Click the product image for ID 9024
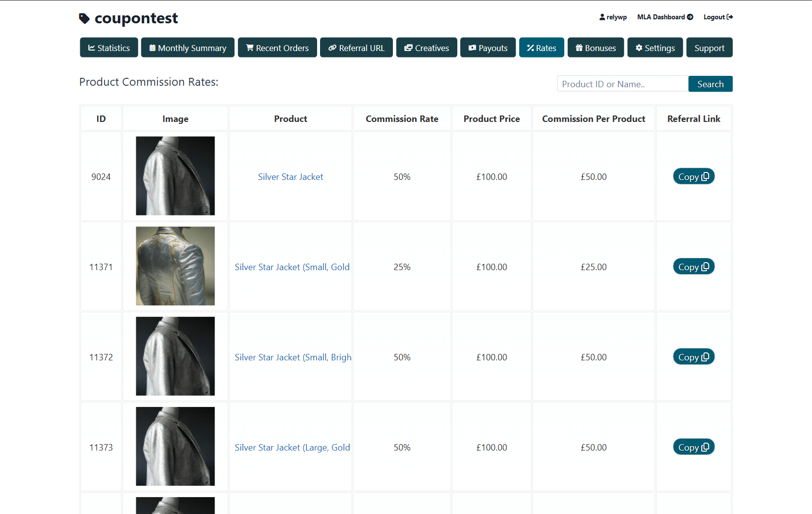This screenshot has height=514, width=812. coord(175,176)
